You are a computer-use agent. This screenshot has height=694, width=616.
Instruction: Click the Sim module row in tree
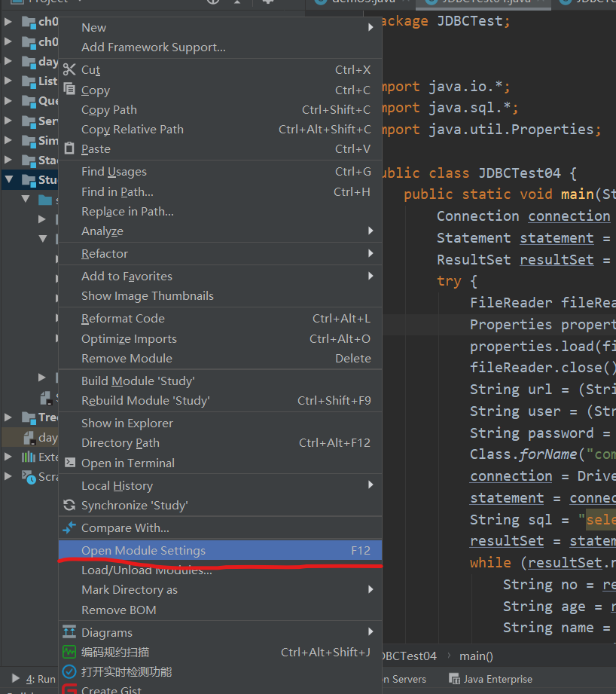pyautogui.click(x=30, y=140)
